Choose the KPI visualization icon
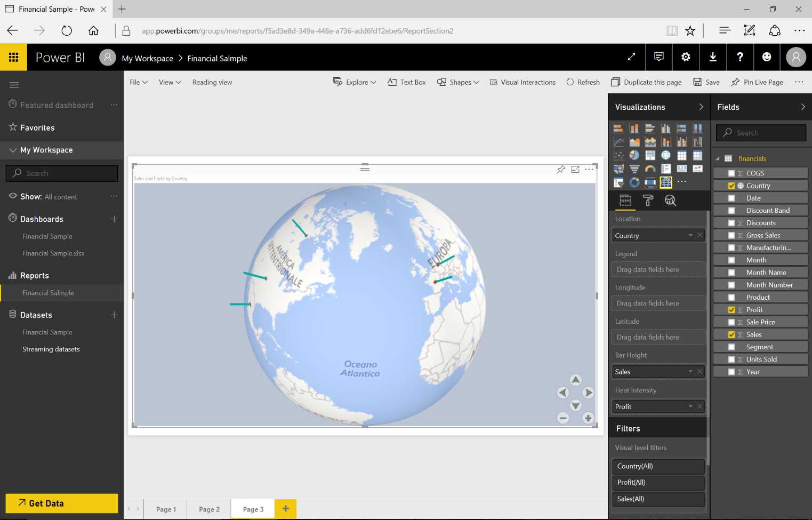 pyautogui.click(x=697, y=169)
